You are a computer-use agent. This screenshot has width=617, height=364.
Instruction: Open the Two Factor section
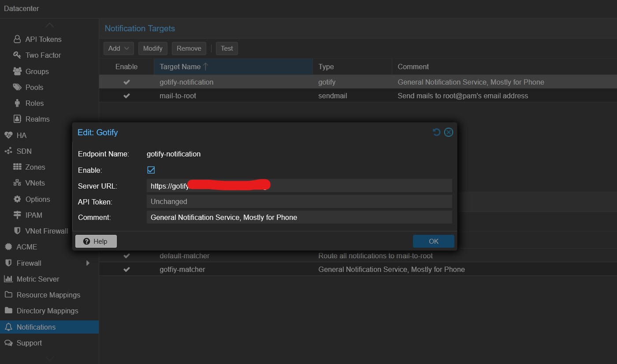[x=43, y=55]
